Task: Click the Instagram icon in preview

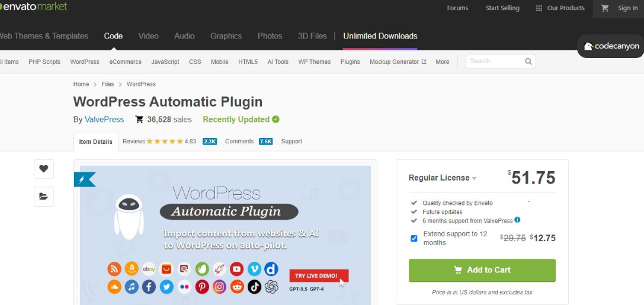Action: click(219, 287)
